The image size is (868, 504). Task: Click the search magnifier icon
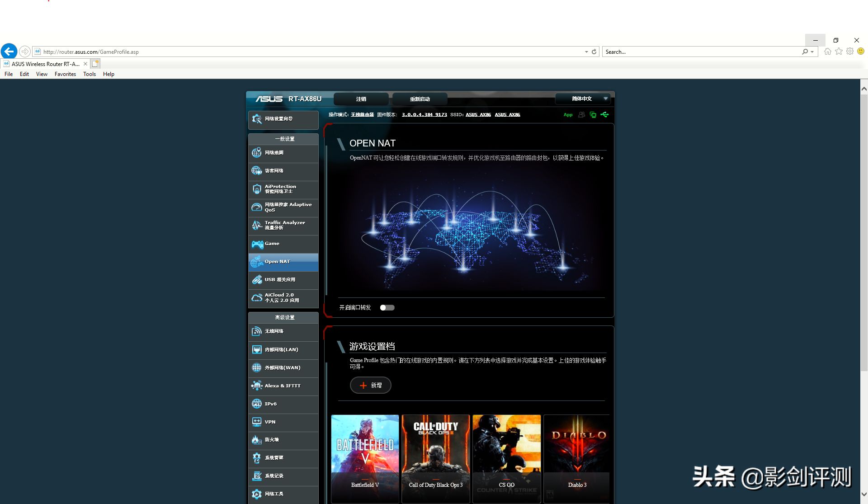805,52
